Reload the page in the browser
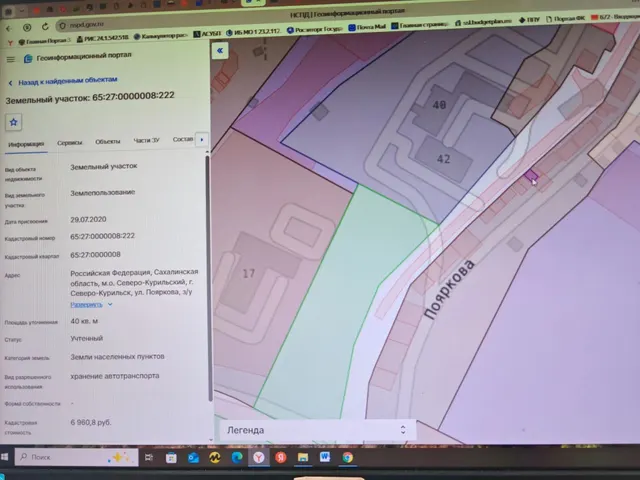 tap(45, 27)
